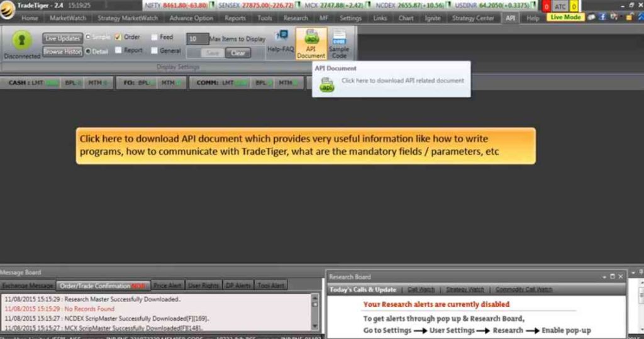The image size is (644, 339).
Task: Switch to the Price Alert tab
Action: click(167, 286)
